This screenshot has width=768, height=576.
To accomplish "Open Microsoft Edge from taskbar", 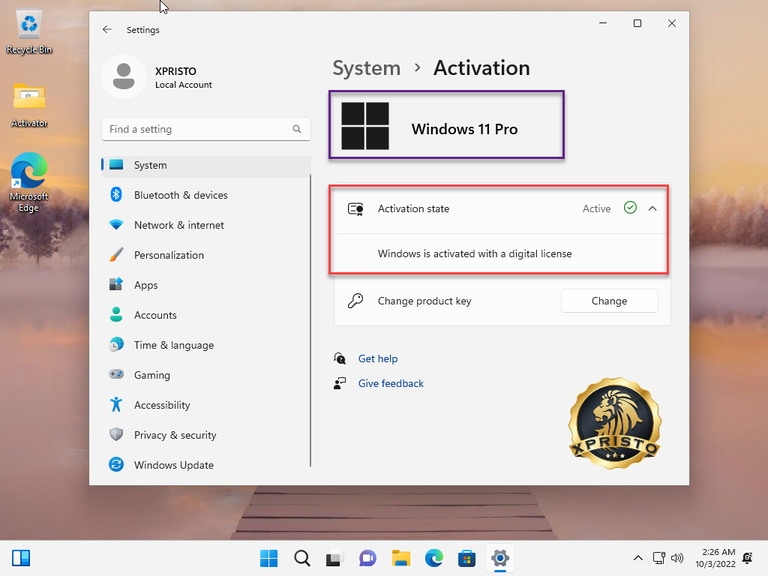I will [434, 558].
